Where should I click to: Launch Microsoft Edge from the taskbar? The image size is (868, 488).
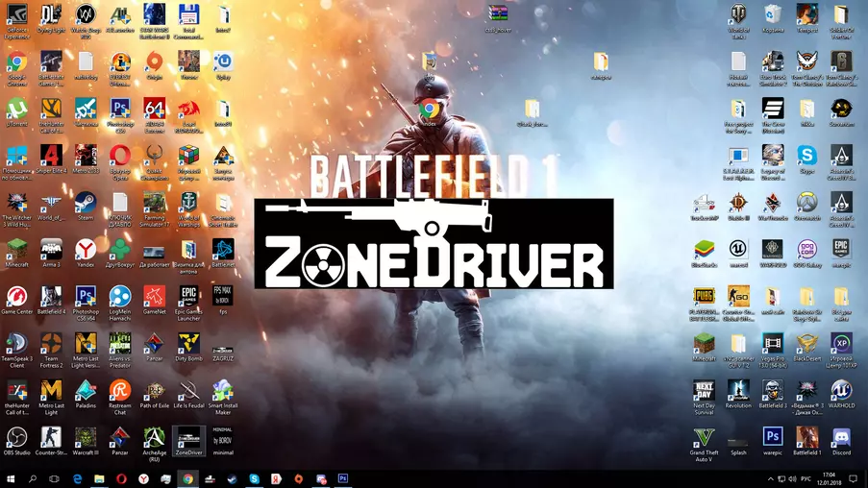(x=77, y=478)
